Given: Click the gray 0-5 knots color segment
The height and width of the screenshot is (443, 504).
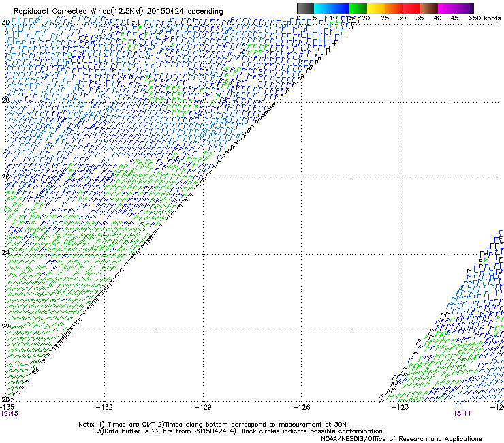Looking at the screenshot, I should (305, 8).
